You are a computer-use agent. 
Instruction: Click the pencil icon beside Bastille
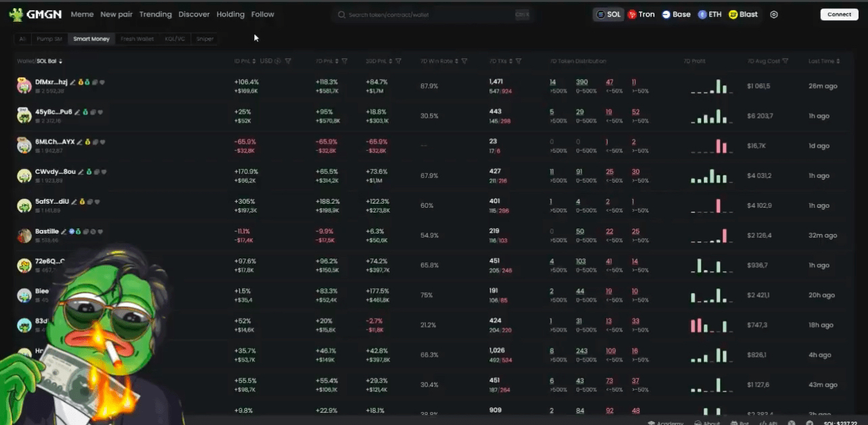[x=64, y=231]
